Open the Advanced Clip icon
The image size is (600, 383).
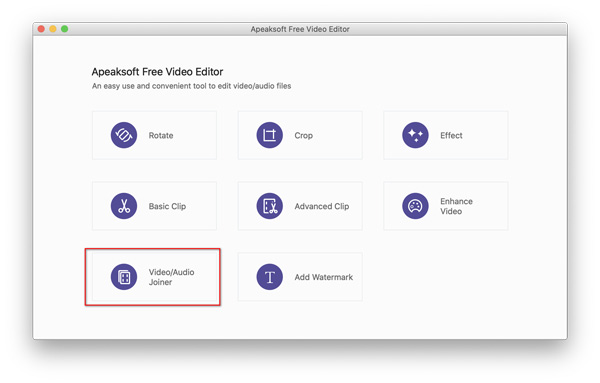[x=269, y=206]
